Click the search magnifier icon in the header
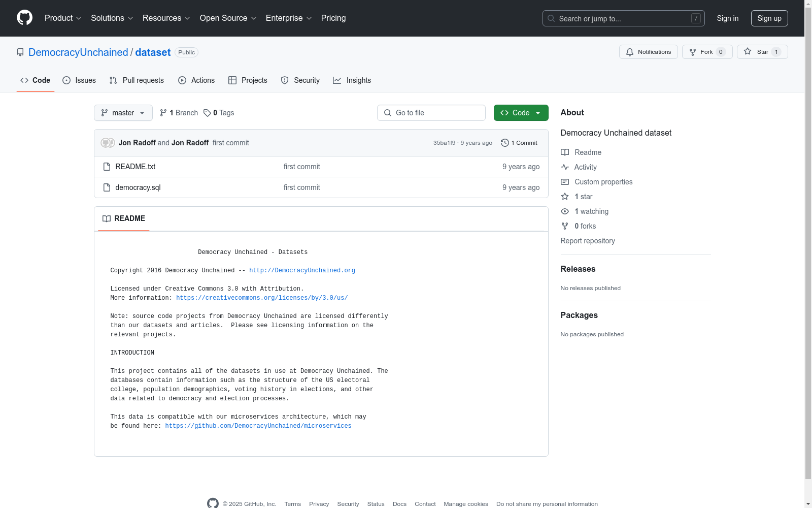Image resolution: width=812 pixels, height=508 pixels. (551, 18)
